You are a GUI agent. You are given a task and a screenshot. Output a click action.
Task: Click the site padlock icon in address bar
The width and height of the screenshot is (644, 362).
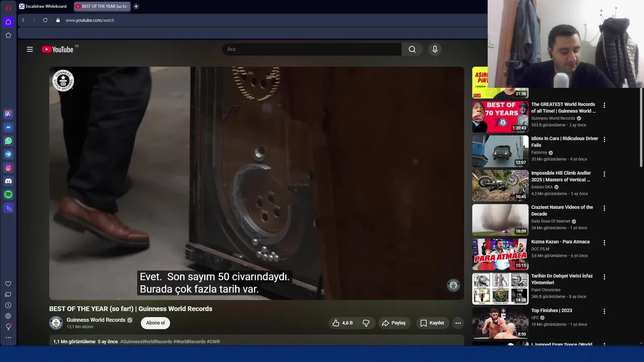pyautogui.click(x=58, y=20)
